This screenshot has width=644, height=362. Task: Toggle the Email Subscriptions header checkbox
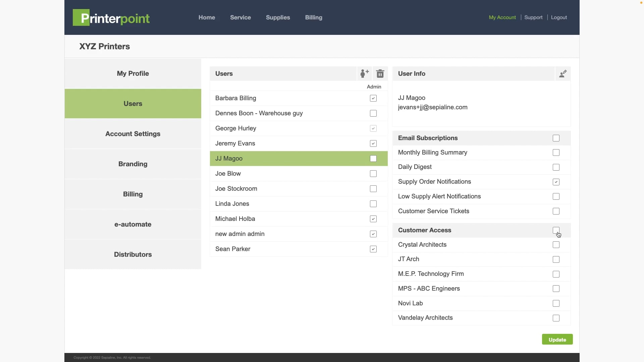[x=556, y=138]
